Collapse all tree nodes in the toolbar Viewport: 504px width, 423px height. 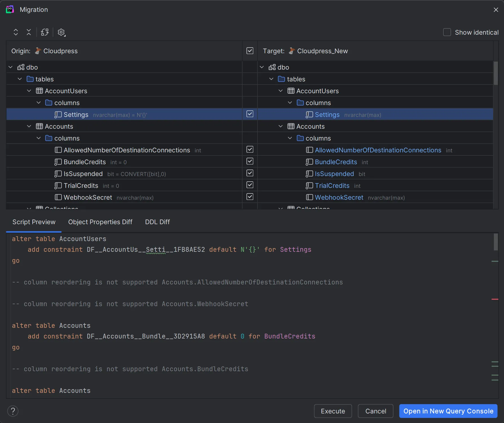click(x=28, y=32)
